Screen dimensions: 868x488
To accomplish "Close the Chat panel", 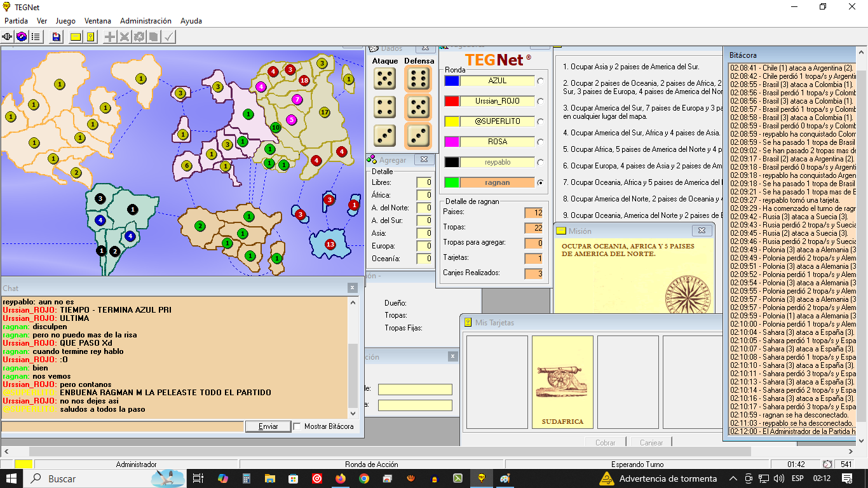I will (353, 288).
